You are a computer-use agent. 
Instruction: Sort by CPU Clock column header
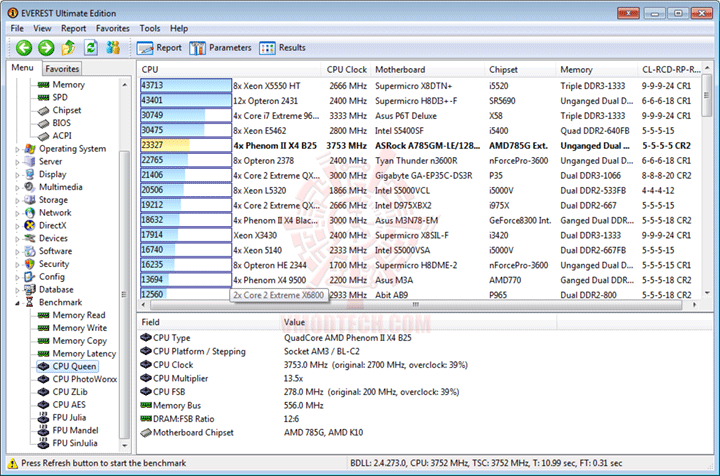(346, 70)
